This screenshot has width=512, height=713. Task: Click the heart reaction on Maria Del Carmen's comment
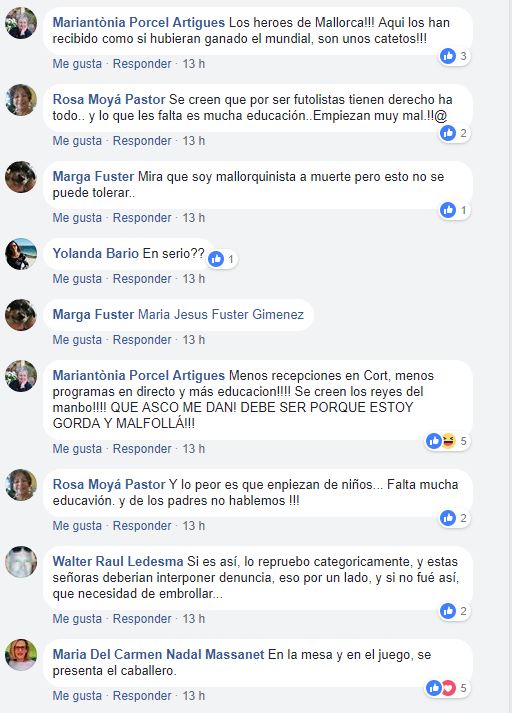click(449, 688)
